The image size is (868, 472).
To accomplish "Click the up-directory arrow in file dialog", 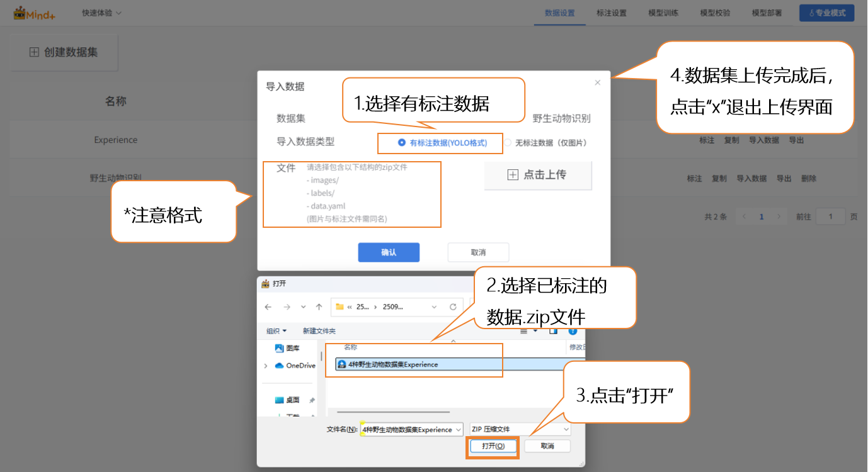I will click(x=319, y=306).
